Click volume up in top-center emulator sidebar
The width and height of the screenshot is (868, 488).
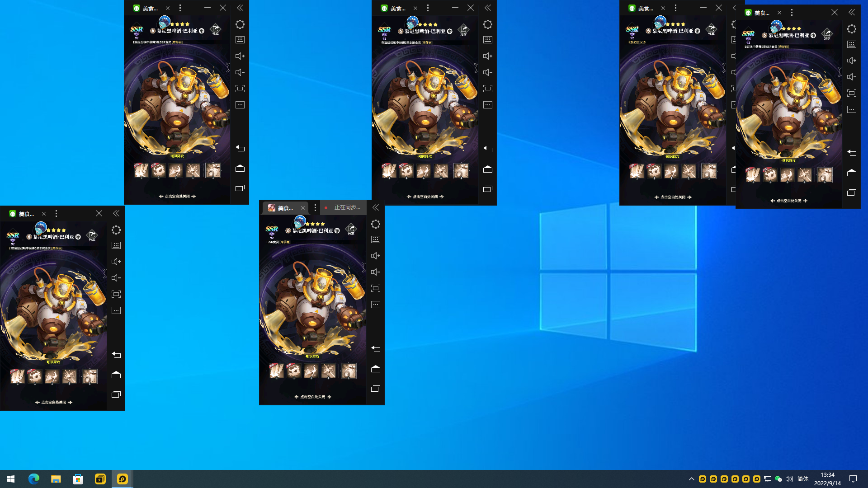488,56
